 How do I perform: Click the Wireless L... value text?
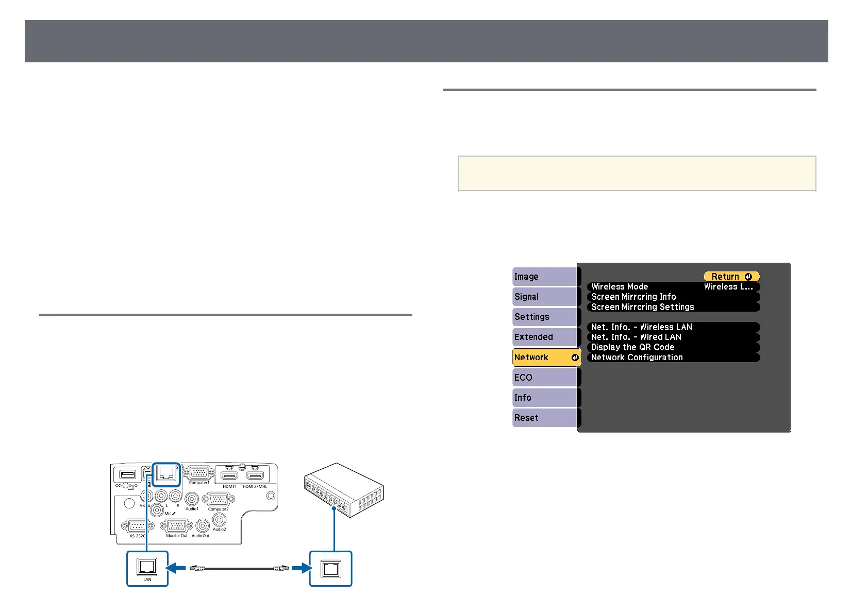(728, 286)
